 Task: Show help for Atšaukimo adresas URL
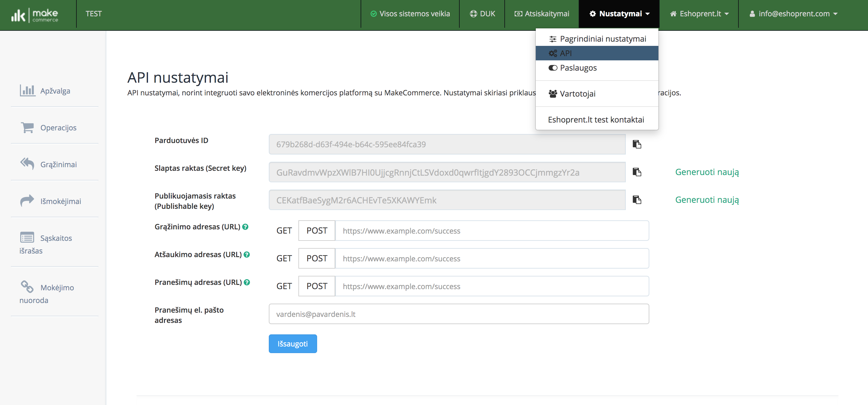(x=247, y=254)
